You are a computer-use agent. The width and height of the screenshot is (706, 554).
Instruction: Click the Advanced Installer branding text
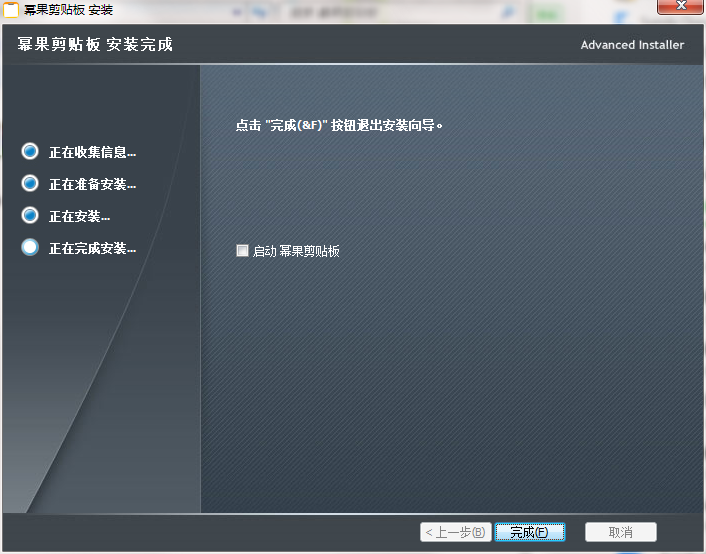[x=632, y=45]
